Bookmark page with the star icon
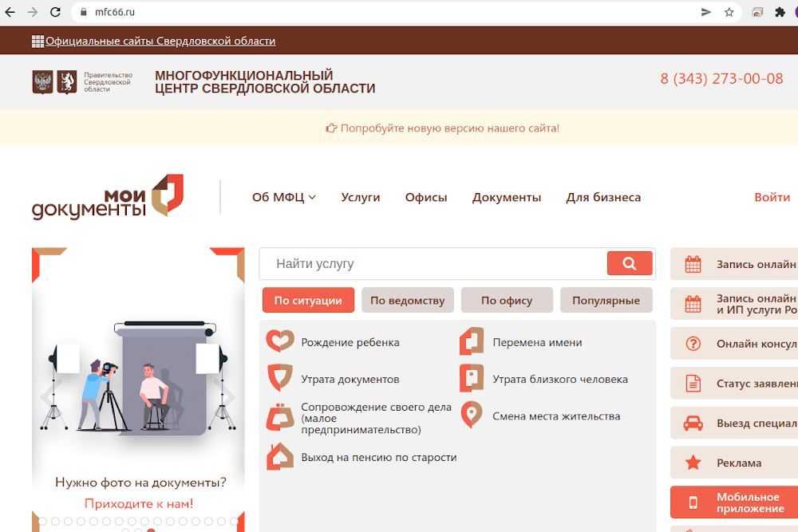Image resolution: width=798 pixels, height=532 pixels. (x=729, y=12)
